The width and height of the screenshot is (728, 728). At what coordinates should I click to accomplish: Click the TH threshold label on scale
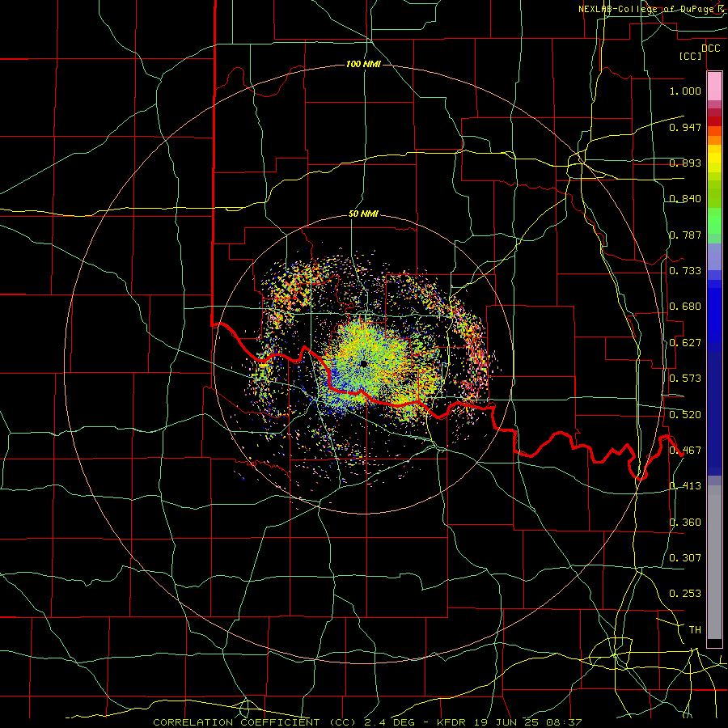695,630
